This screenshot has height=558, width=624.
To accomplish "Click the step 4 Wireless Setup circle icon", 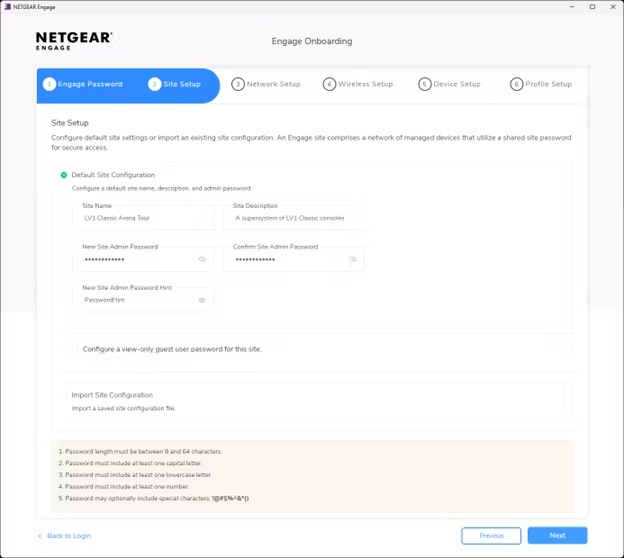I will (x=329, y=84).
